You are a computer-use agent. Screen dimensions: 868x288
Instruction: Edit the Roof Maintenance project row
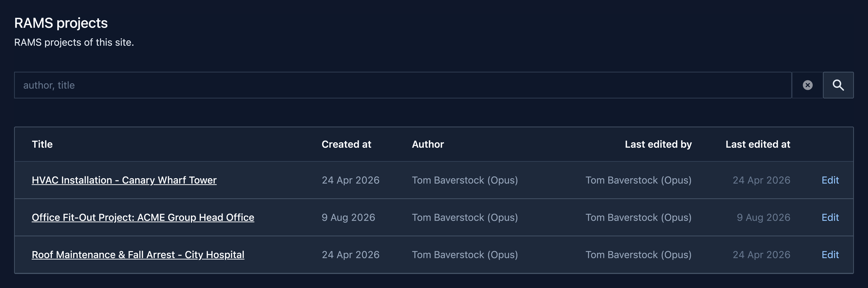[x=830, y=255]
